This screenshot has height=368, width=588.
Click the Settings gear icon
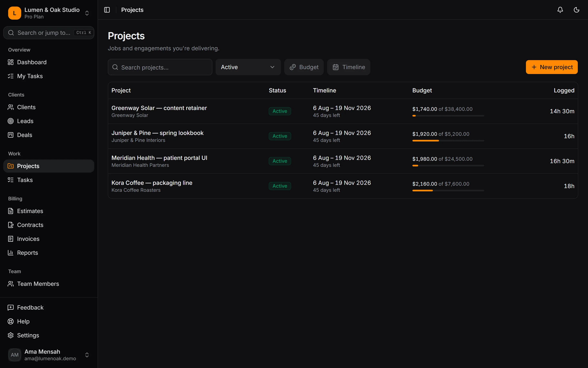click(11, 335)
